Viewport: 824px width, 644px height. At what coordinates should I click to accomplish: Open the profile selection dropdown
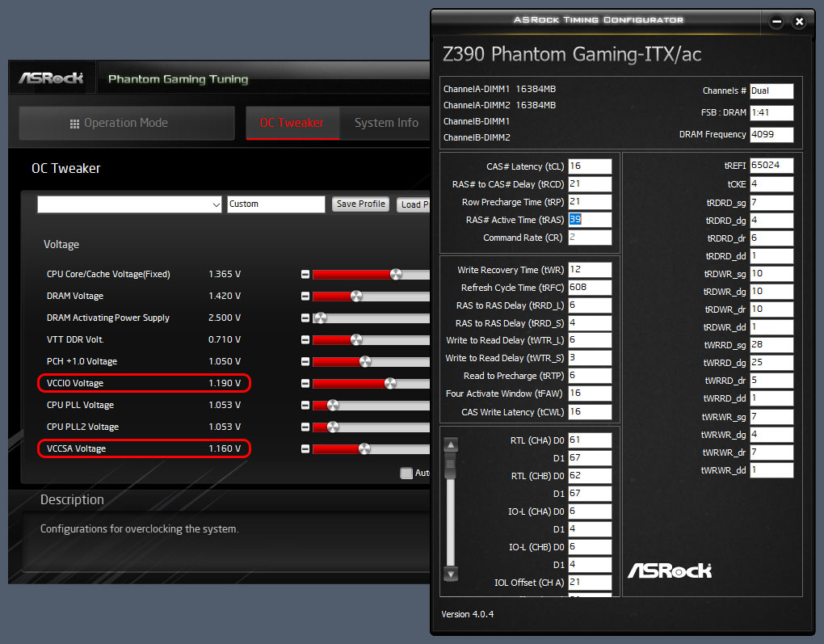(x=129, y=204)
